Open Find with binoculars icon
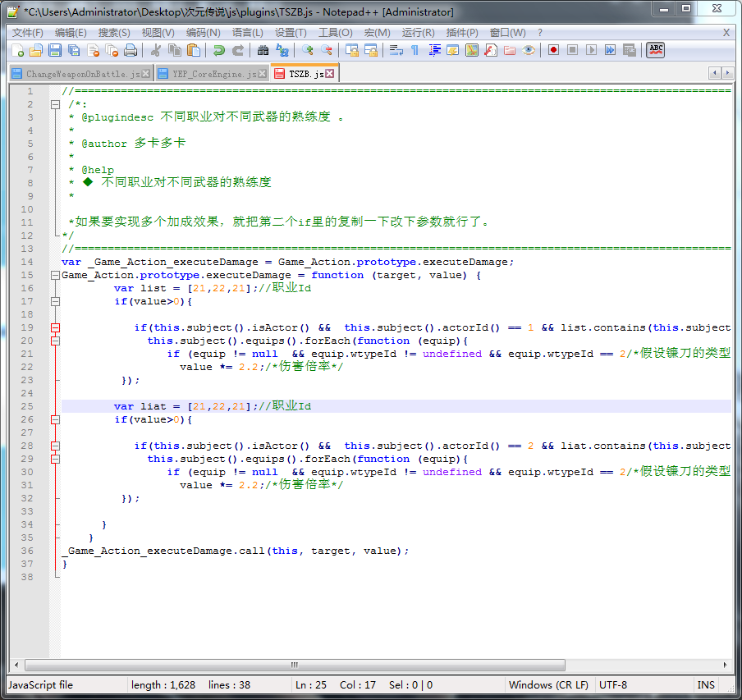 (263, 50)
